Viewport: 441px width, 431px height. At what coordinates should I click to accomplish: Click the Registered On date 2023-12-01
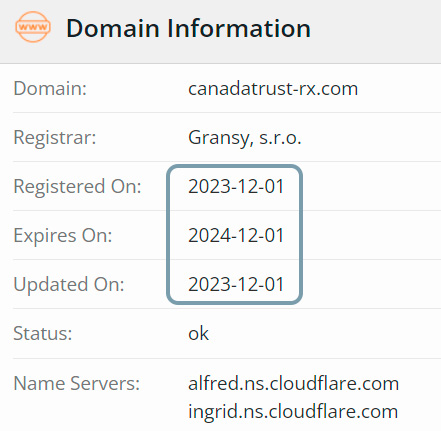coord(236,186)
